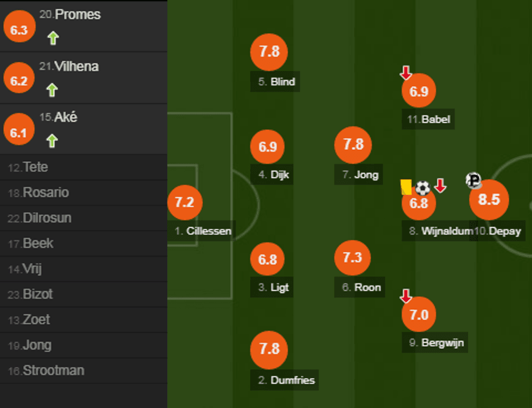Click Bergwijn's red substituted-off arrow
The width and height of the screenshot is (532, 408).
406,296
